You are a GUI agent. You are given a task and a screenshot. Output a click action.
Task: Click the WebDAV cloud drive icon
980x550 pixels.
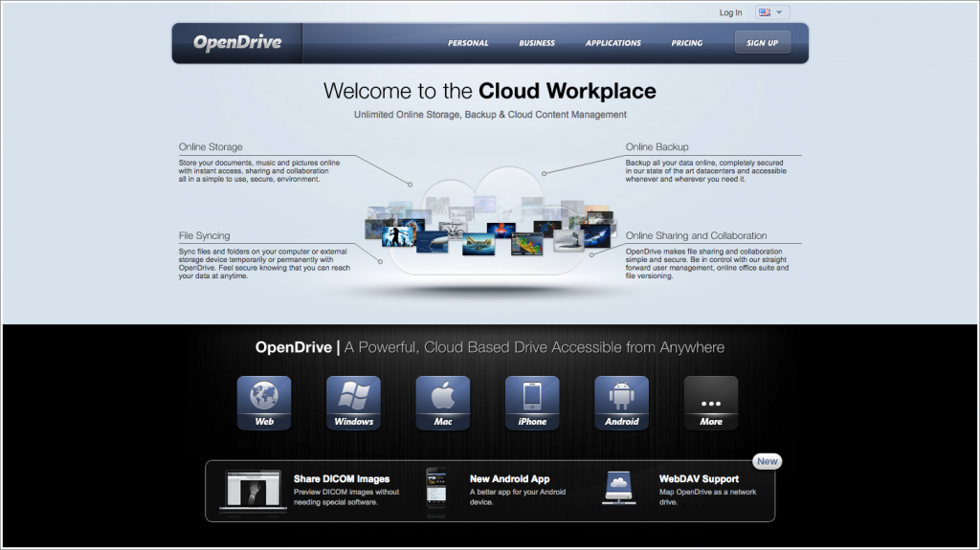pyautogui.click(x=619, y=488)
